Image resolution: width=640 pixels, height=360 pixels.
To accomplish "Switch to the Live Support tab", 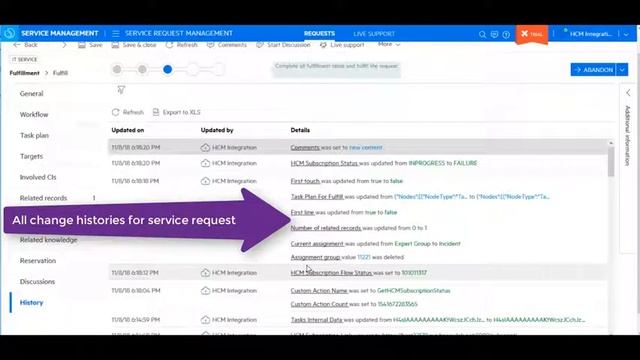I will pos(374,34).
